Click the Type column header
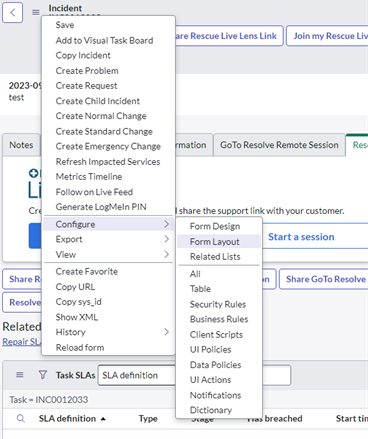368x439 pixels. click(x=148, y=419)
